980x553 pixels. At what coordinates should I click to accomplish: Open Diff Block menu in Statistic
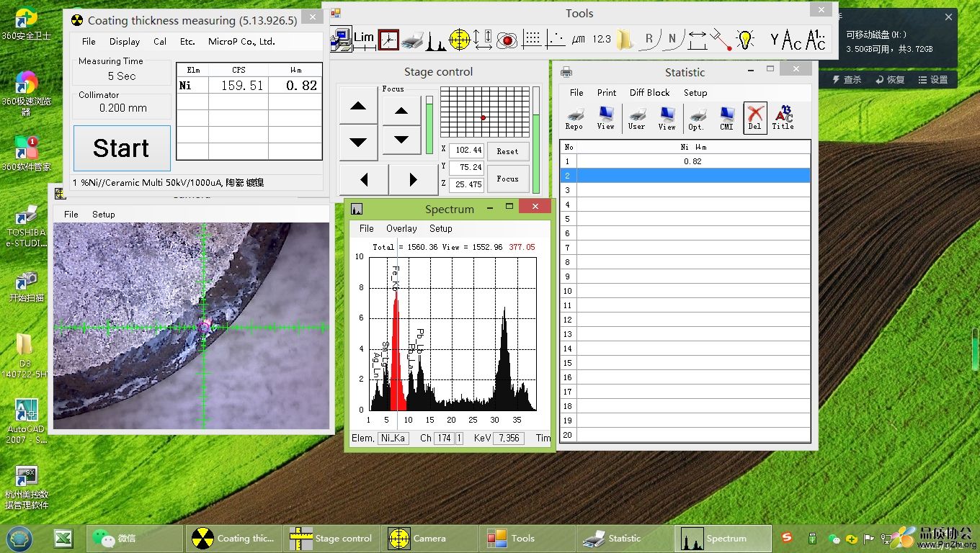[649, 92]
